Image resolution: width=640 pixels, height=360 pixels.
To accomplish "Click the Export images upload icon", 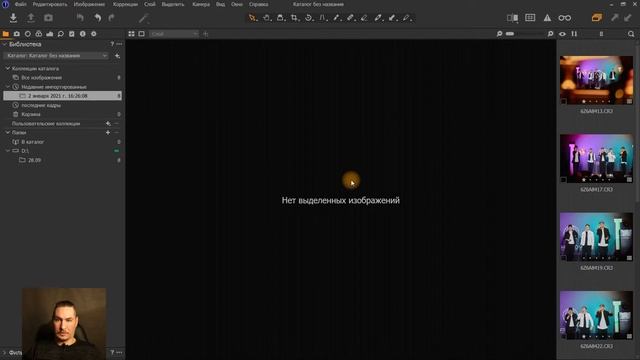I will point(31,18).
